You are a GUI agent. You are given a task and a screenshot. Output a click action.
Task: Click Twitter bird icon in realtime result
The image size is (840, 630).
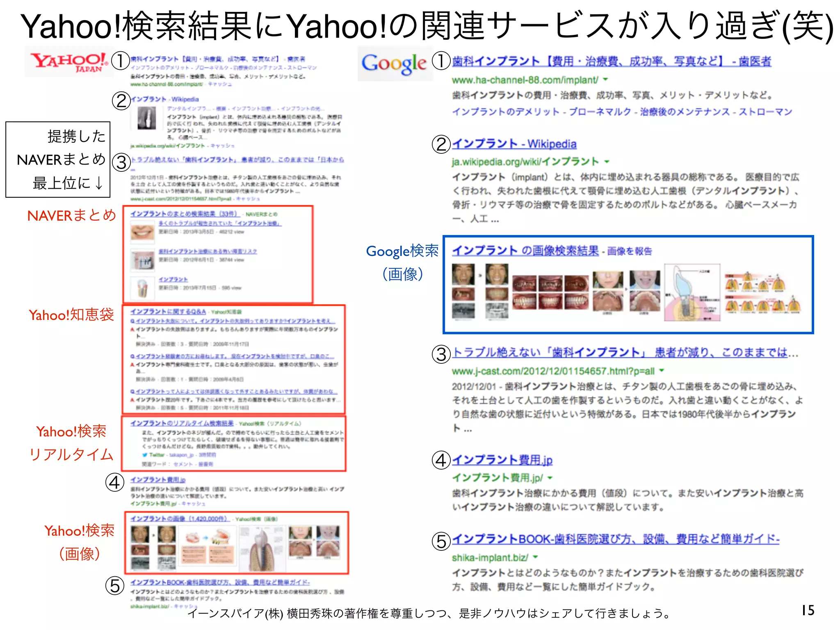coord(144,455)
